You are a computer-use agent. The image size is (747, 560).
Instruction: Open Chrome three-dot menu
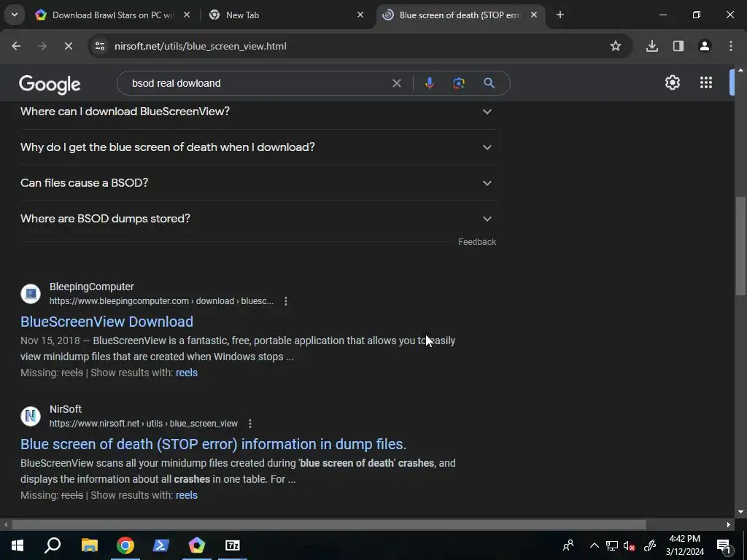731,46
